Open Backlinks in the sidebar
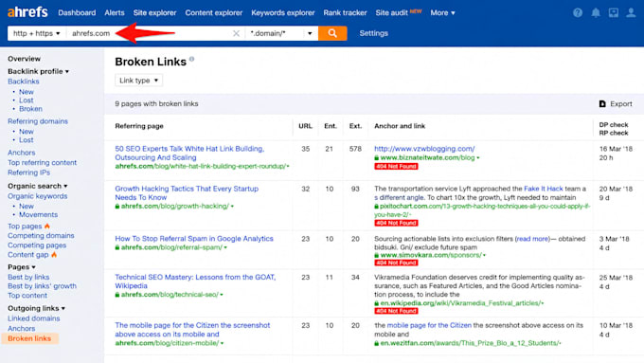This screenshot has width=644, height=363. 24,82
